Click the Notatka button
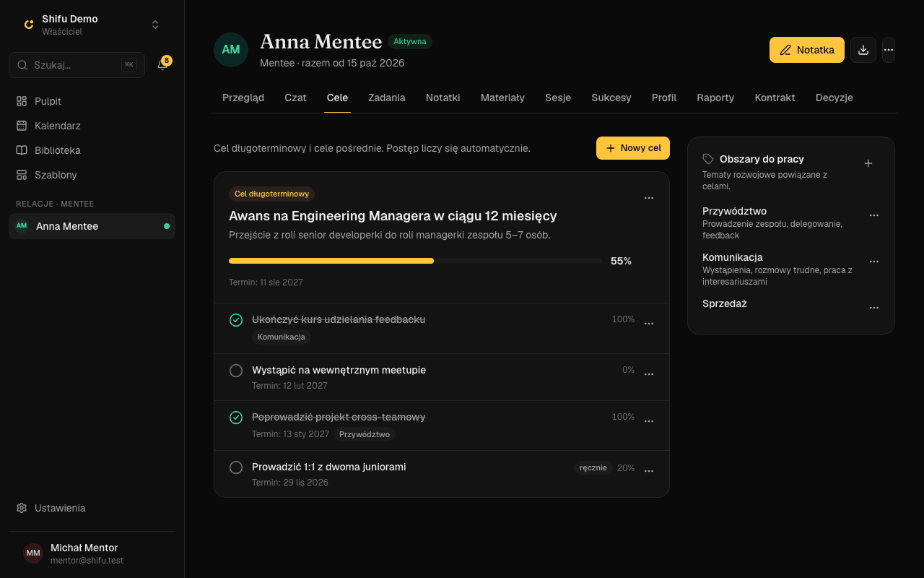The height and width of the screenshot is (578, 924). [x=807, y=50]
